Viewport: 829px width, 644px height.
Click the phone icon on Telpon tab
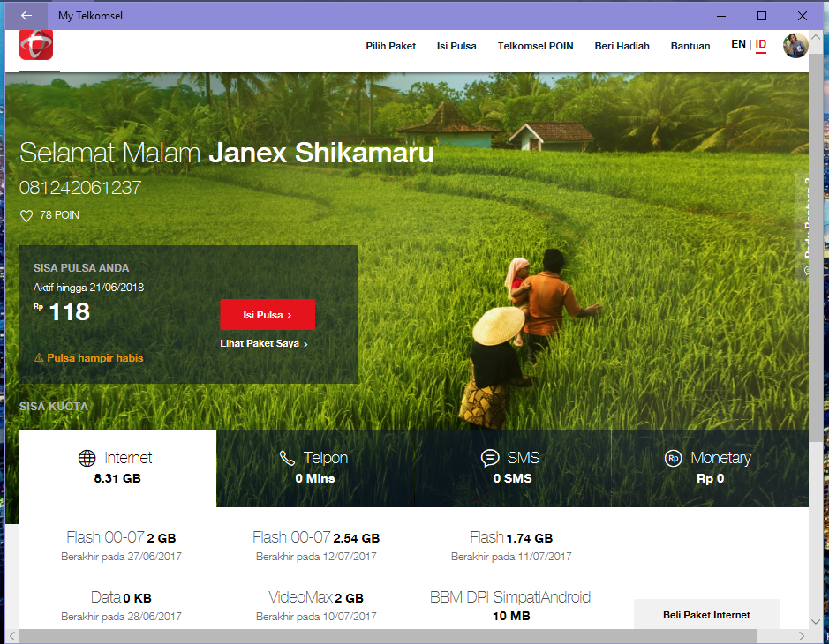point(287,458)
